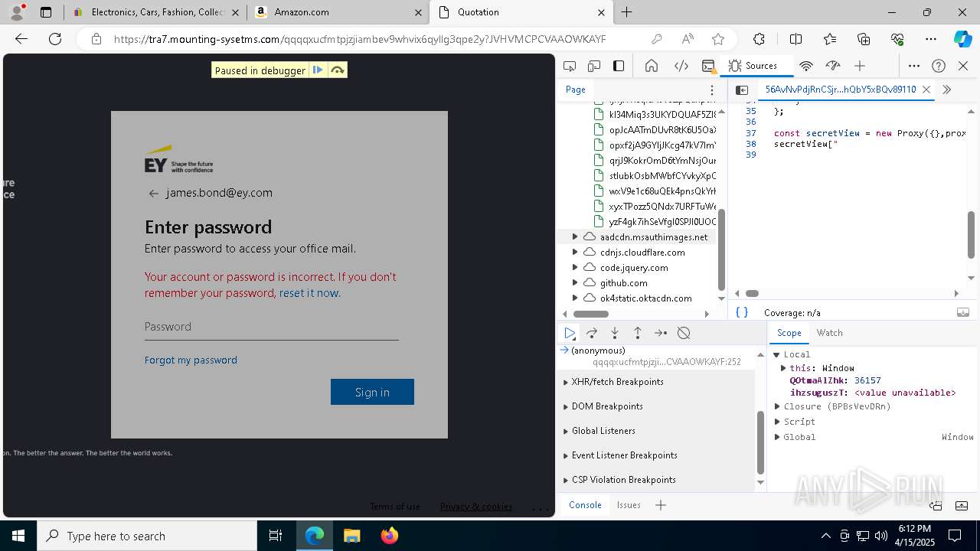Dock the quick view drawer
The height and width of the screenshot is (551, 980).
pos(936,505)
